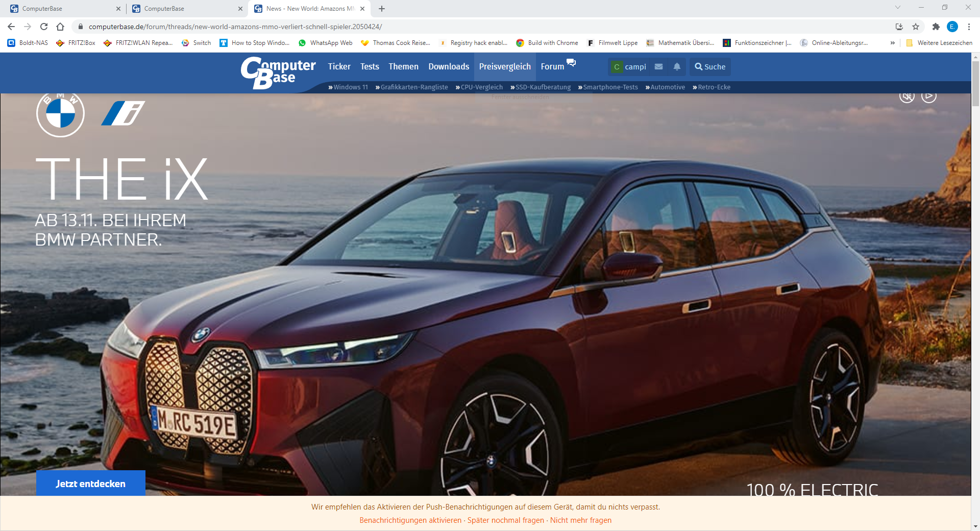Bookmark this page with the star icon
The image size is (980, 531).
pos(916,27)
